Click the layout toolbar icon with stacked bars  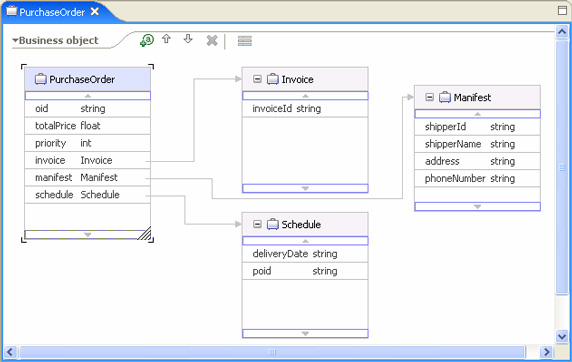point(245,41)
